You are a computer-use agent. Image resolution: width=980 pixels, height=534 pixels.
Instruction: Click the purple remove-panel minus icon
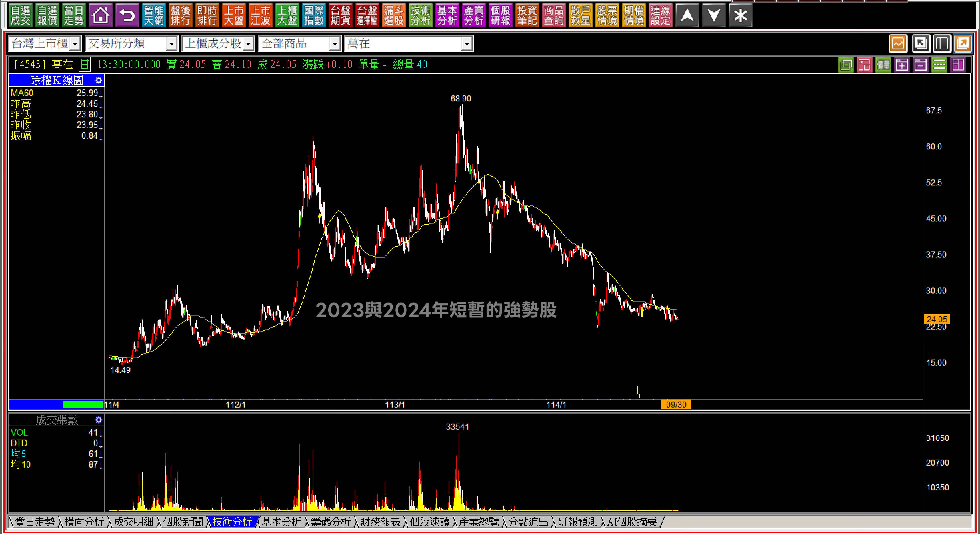[x=920, y=65]
